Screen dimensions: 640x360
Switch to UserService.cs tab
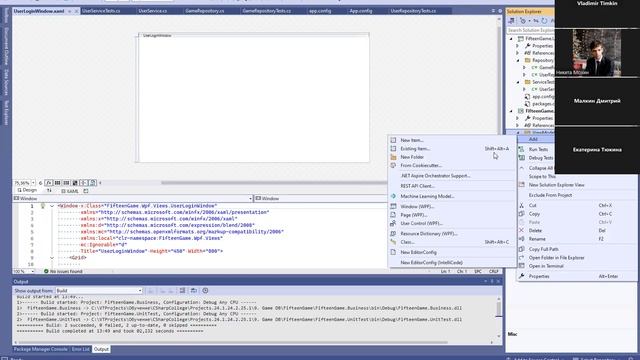(x=153, y=11)
